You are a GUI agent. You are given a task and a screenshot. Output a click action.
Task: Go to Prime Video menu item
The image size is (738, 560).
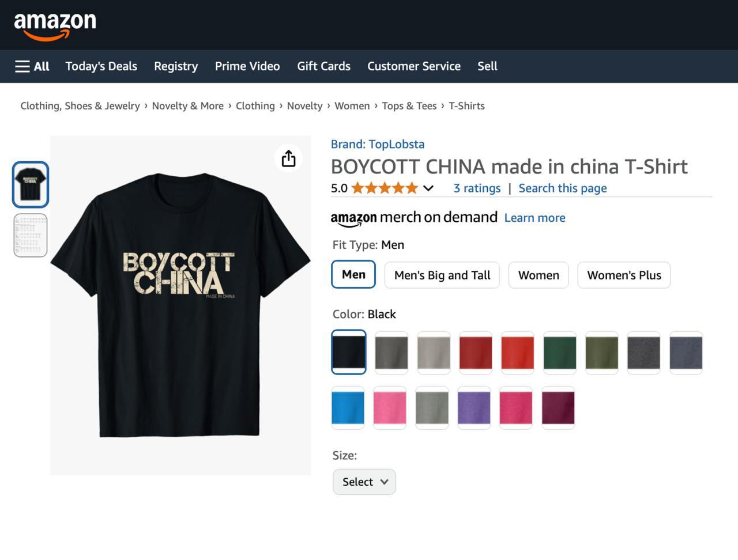coord(247,66)
